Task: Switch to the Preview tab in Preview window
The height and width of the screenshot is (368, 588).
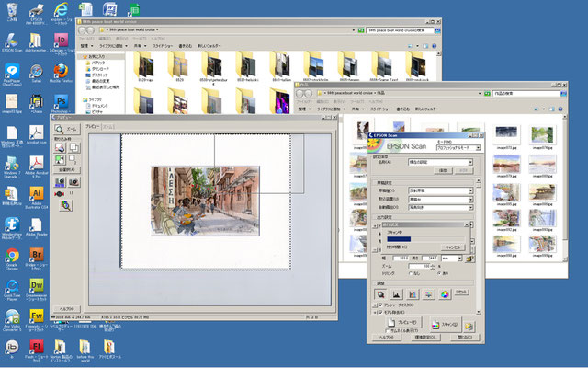Action: click(92, 127)
